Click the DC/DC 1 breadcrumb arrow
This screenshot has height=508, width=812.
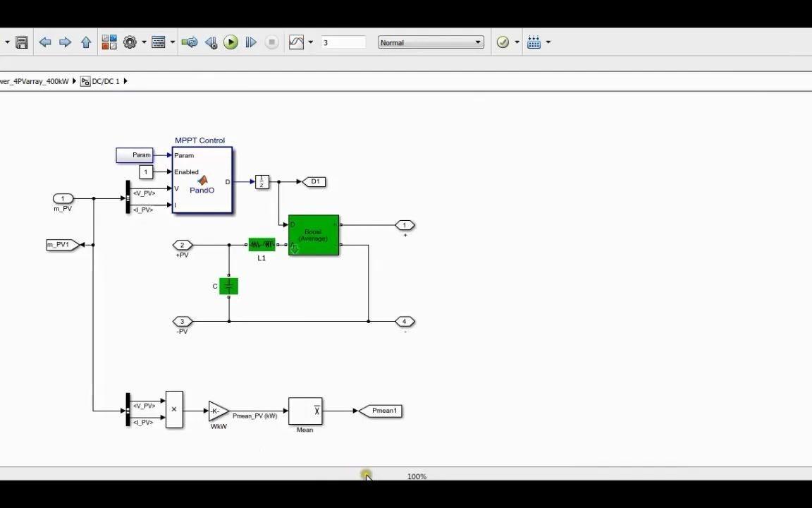125,80
